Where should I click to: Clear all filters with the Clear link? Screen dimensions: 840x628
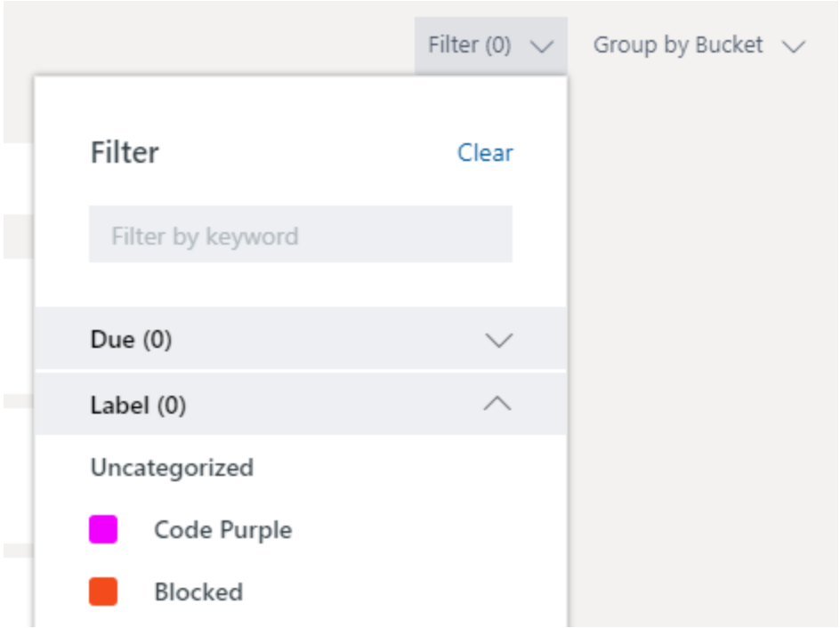coord(485,153)
